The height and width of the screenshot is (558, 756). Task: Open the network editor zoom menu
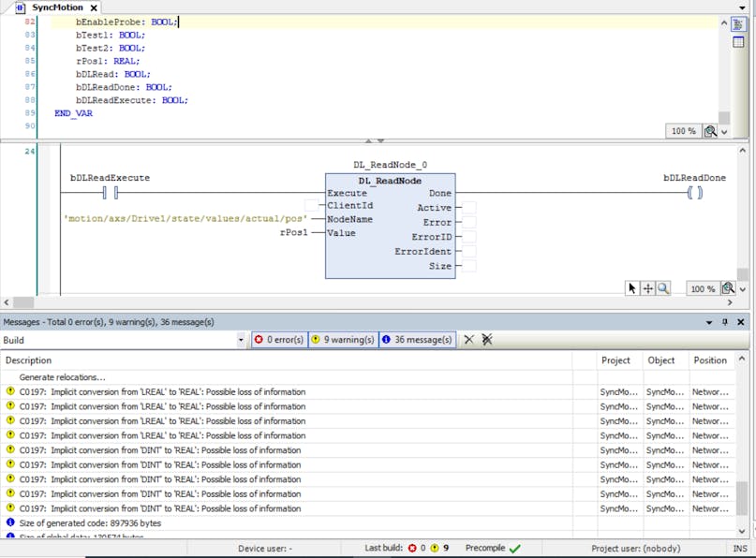tap(728, 289)
